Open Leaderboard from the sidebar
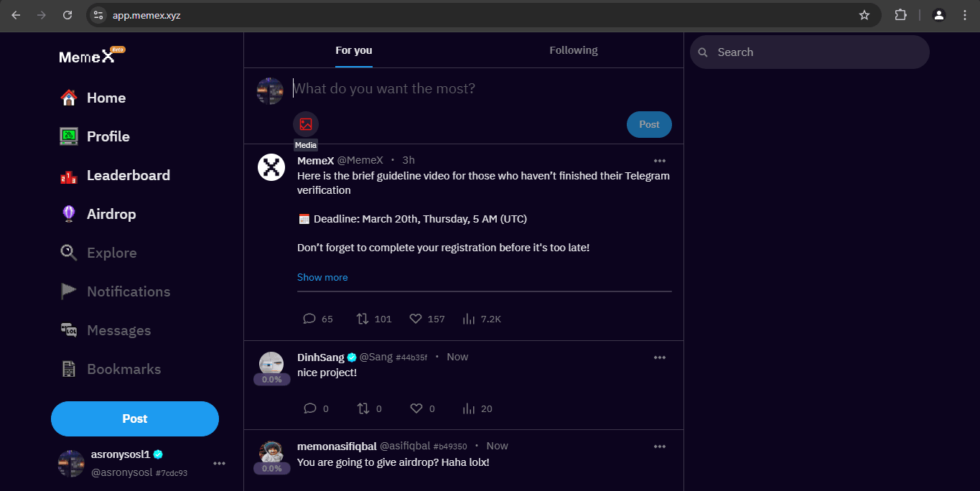The width and height of the screenshot is (980, 491). click(x=128, y=176)
